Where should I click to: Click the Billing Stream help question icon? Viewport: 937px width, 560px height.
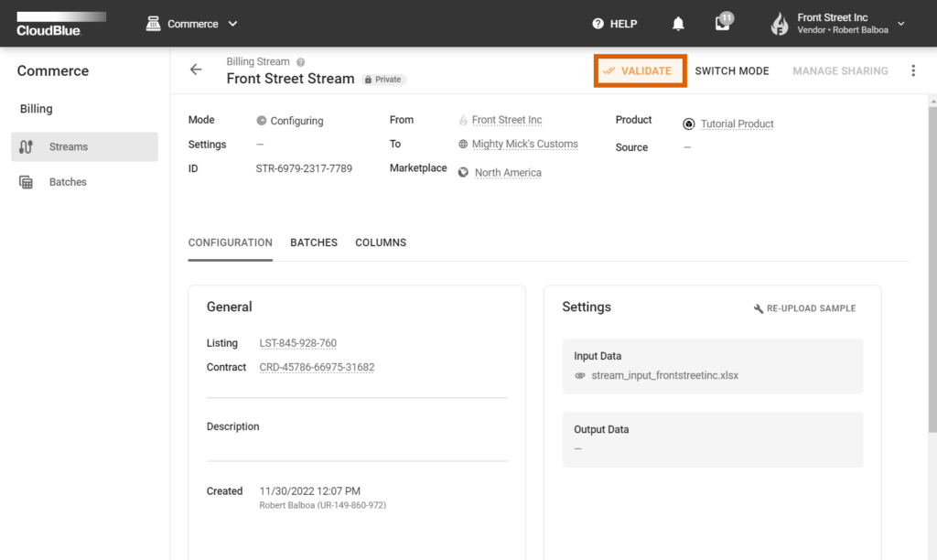click(x=300, y=62)
